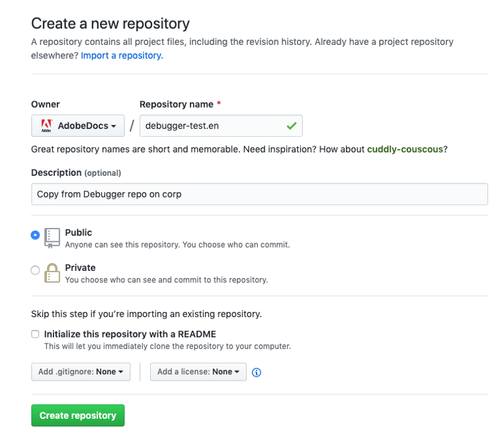Click the Create a new repository heading
This screenshot has height=448, width=496.
pyautogui.click(x=110, y=24)
